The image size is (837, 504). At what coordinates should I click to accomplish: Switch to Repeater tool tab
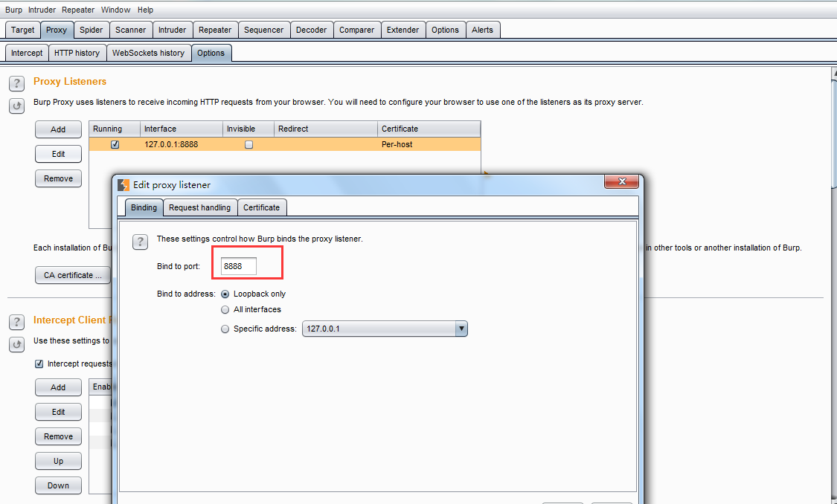pyautogui.click(x=215, y=30)
